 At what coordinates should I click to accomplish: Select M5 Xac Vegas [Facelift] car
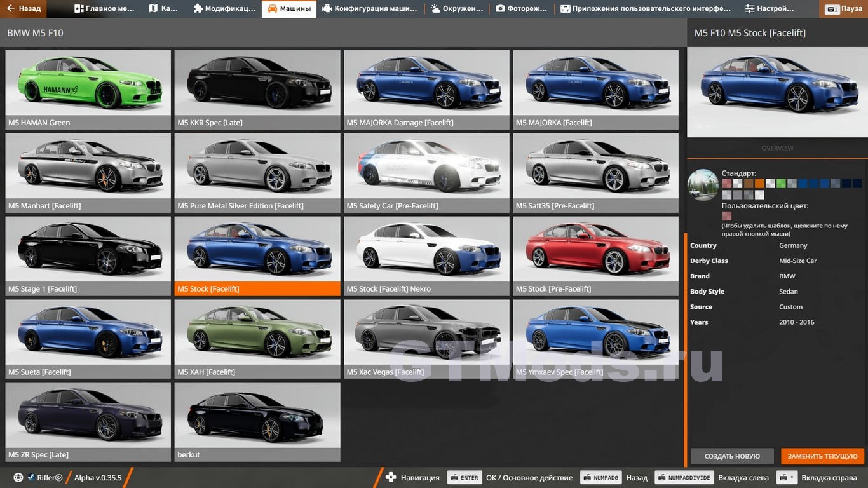pyautogui.click(x=427, y=339)
